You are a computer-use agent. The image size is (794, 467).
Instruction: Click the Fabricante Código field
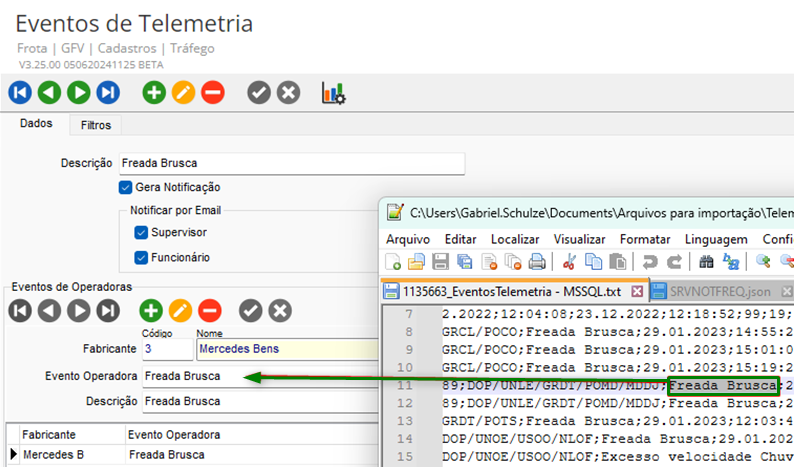click(168, 349)
